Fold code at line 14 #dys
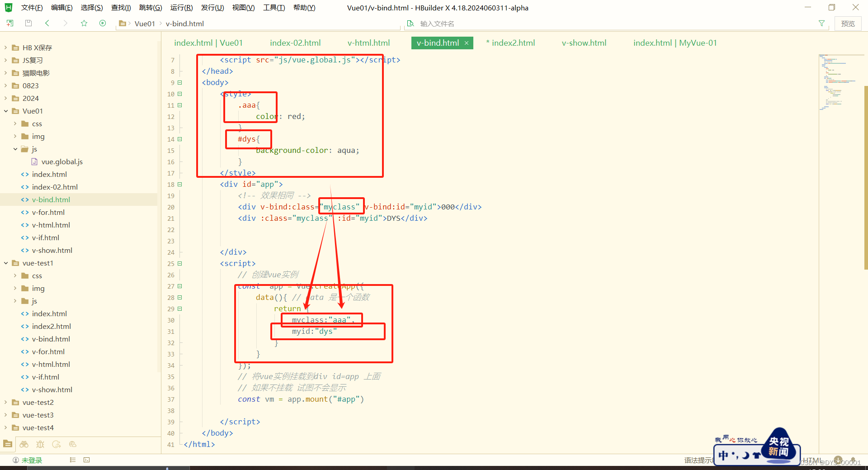 coord(179,139)
